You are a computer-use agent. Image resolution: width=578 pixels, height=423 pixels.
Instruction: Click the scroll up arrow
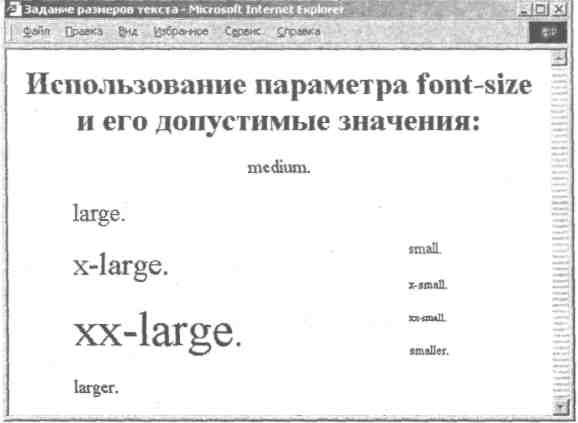coord(559,59)
